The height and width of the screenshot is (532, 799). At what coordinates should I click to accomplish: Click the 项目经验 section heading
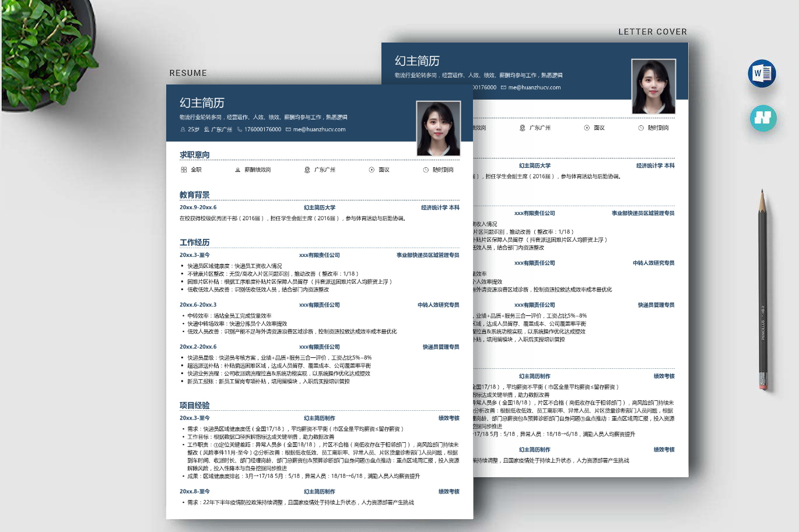click(x=194, y=405)
